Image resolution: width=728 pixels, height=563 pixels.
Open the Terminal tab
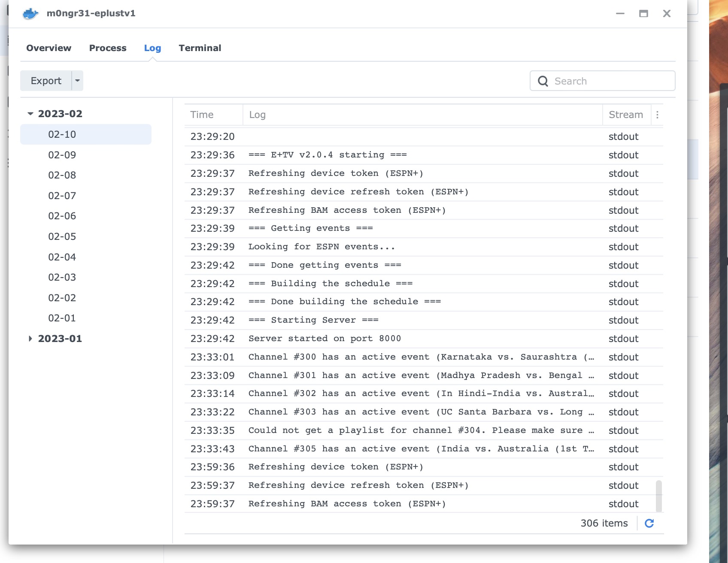click(200, 48)
